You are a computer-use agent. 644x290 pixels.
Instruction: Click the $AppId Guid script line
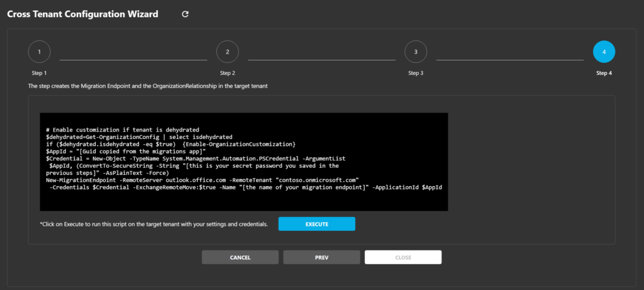tap(126, 152)
